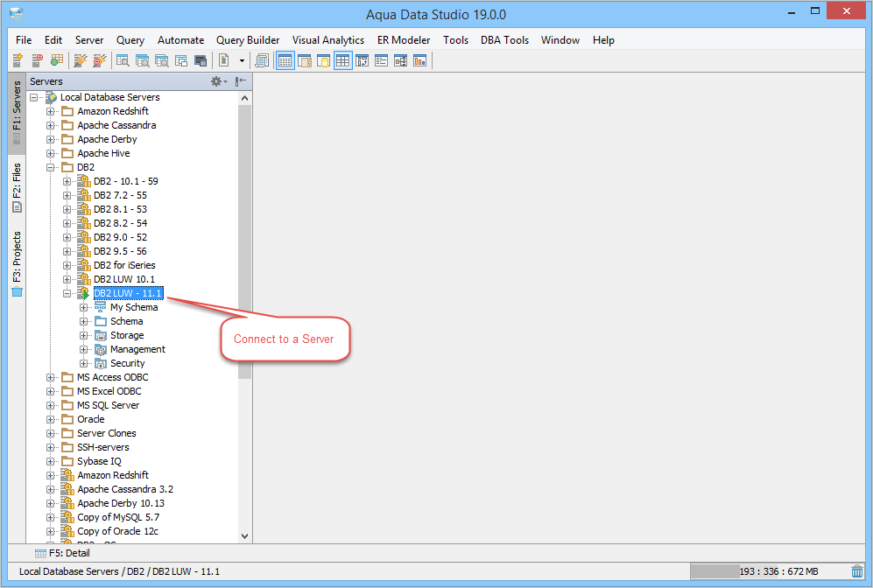The height and width of the screenshot is (588, 873).
Task: Click the disconnect plug toolbar icon
Action: click(x=100, y=60)
